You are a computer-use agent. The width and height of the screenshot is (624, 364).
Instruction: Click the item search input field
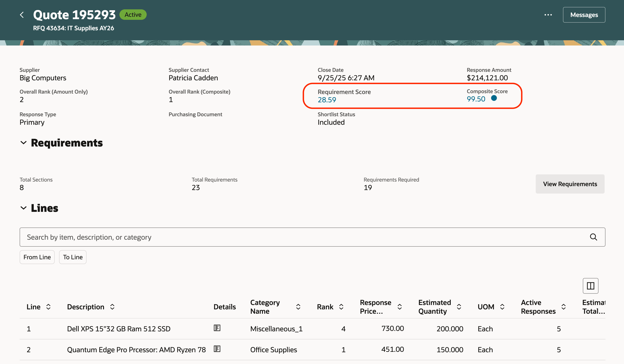coord(248,237)
